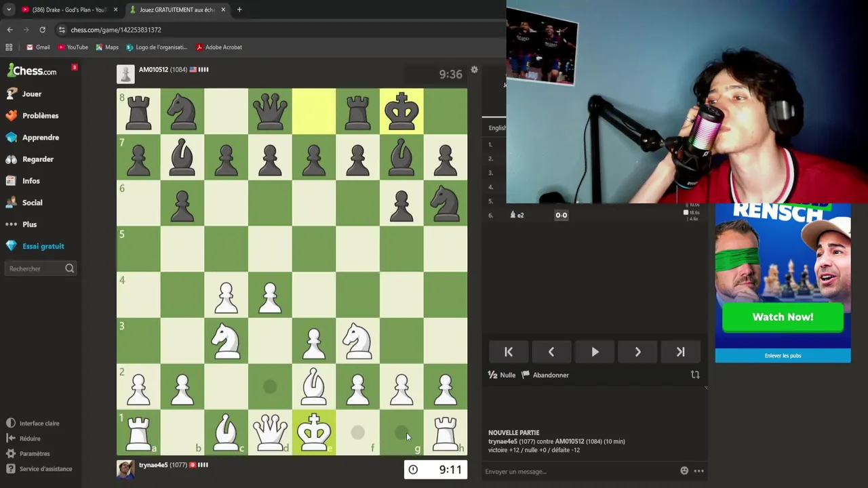
Task: Select the white king on e1
Action: point(314,432)
